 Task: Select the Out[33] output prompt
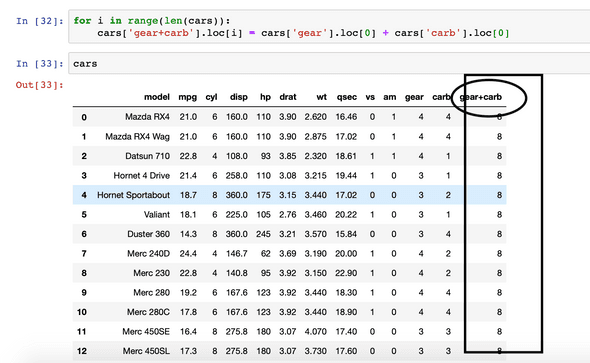(x=40, y=85)
